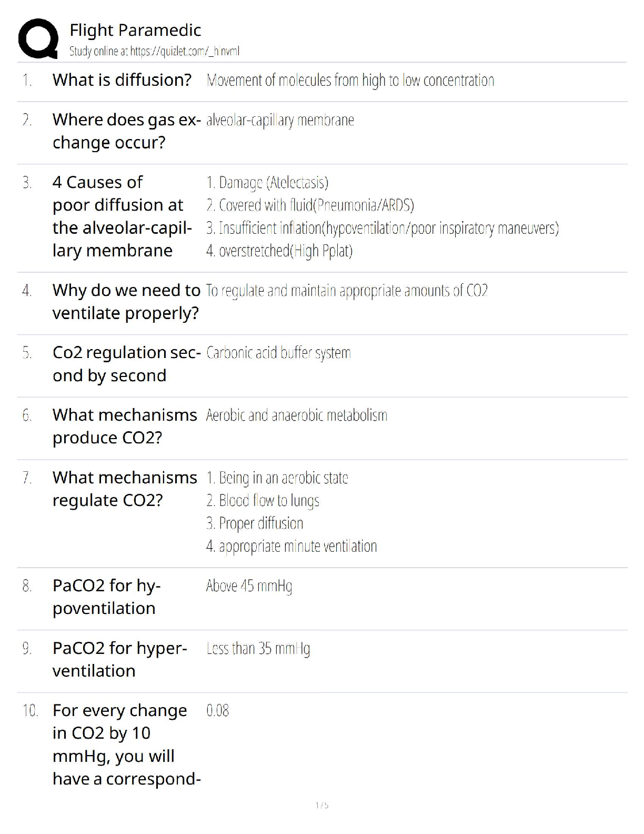The image size is (644, 834).
Task: Click the page number indicator 1/5
Action: (x=322, y=805)
